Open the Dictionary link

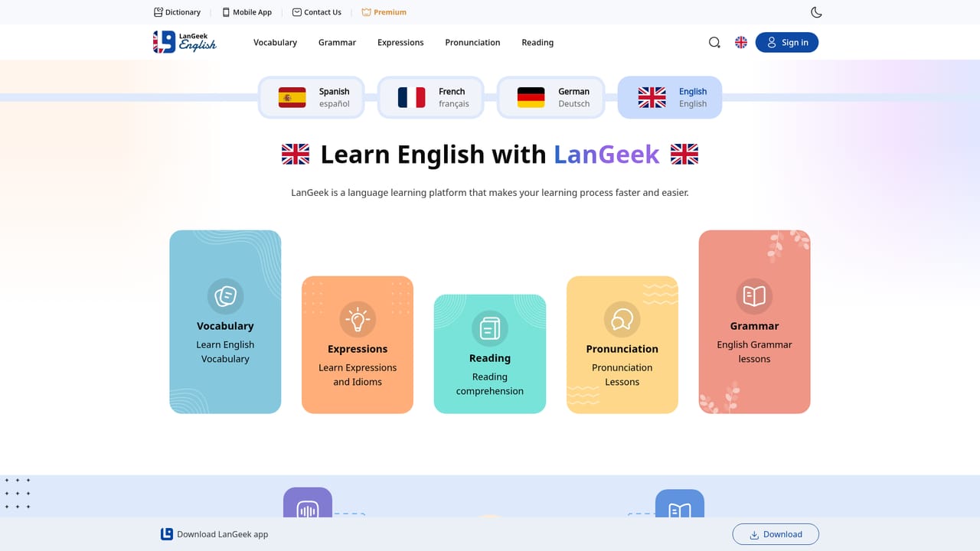click(x=177, y=12)
